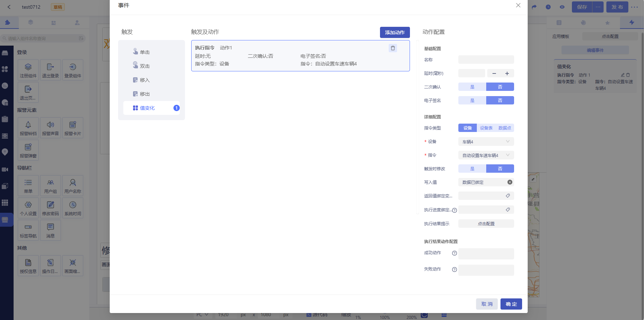
Task: Set 电子签名 to 否
Action: click(500, 100)
